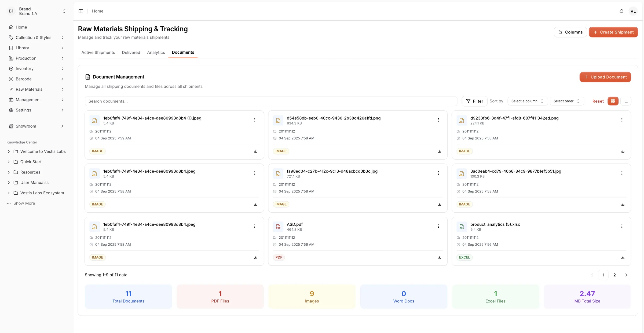Select the Documents tab

(x=183, y=52)
